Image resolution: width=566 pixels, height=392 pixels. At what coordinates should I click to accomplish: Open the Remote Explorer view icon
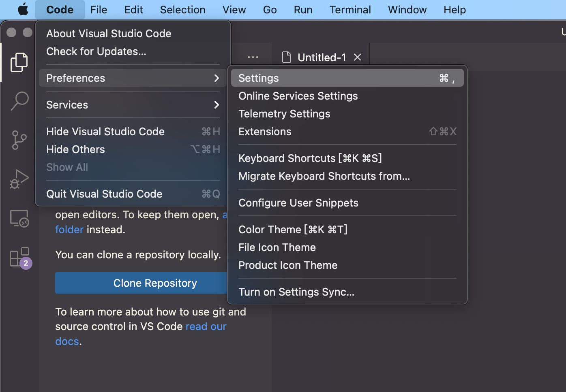(19, 218)
